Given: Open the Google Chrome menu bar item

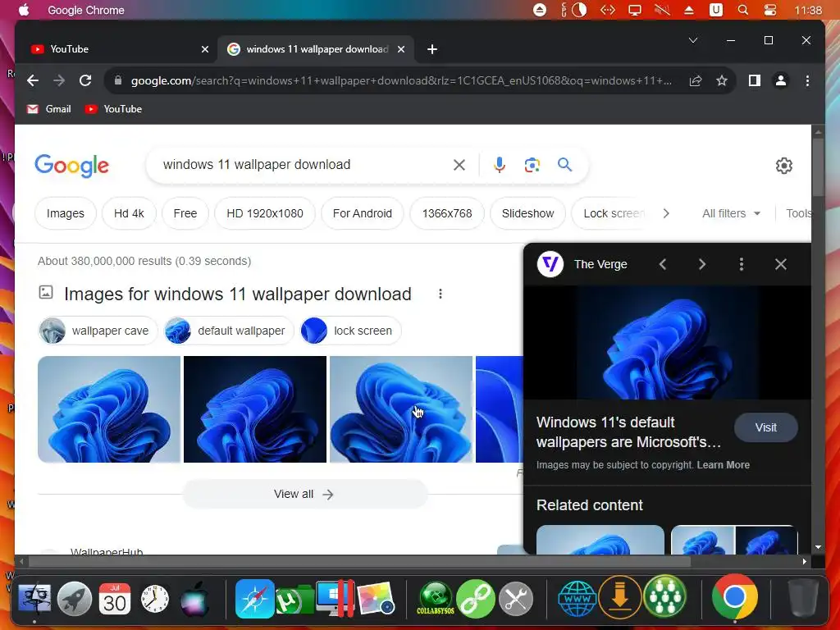Looking at the screenshot, I should [x=85, y=10].
